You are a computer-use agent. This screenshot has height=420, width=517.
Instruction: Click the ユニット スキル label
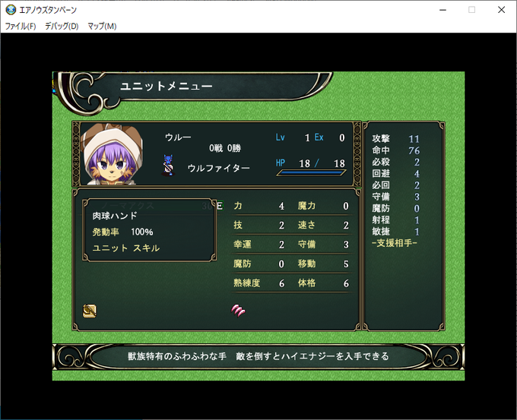pos(126,248)
